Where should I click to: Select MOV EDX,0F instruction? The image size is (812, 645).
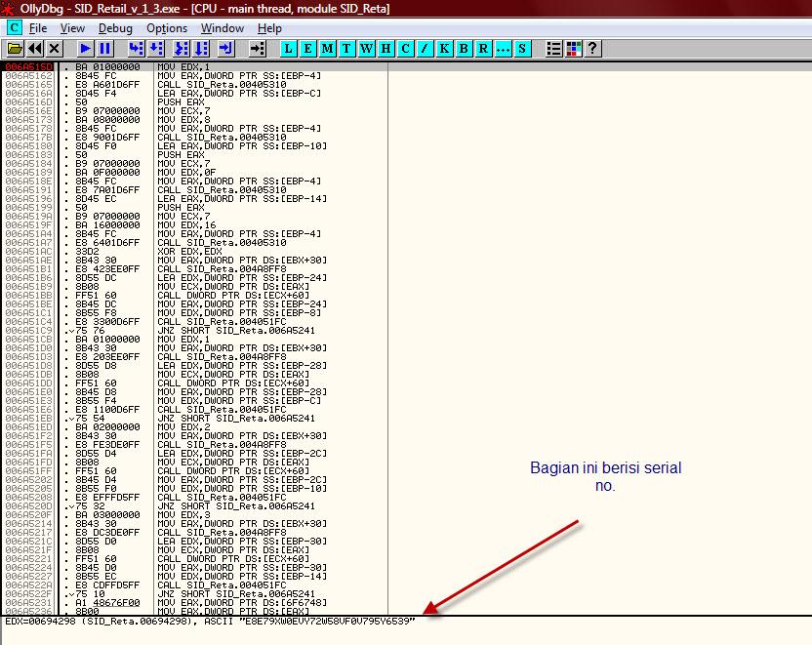coord(186,173)
